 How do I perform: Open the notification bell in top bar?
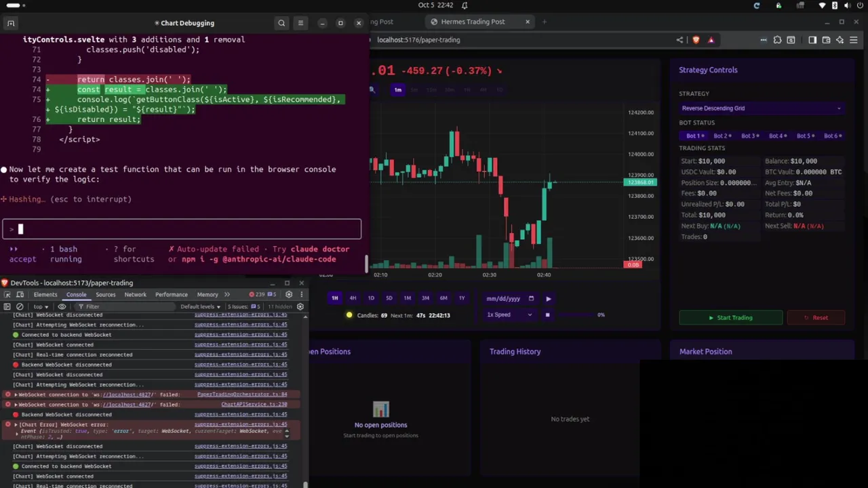tap(465, 5)
